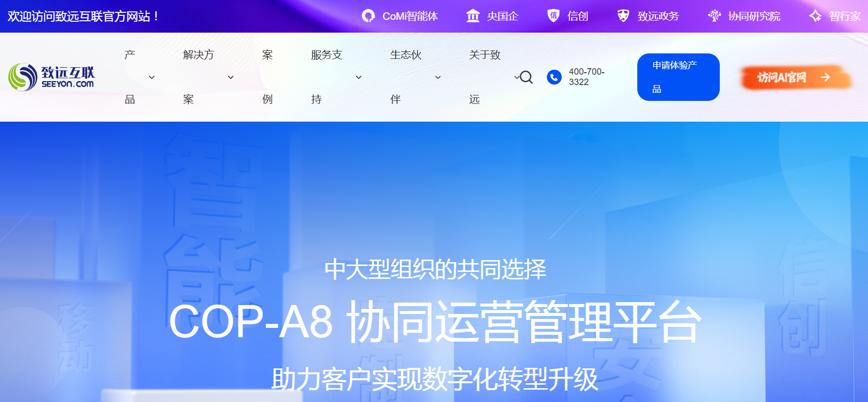Open the 服务支持 navigation menu
Screen dimensions: 868x402
pyautogui.click(x=327, y=77)
